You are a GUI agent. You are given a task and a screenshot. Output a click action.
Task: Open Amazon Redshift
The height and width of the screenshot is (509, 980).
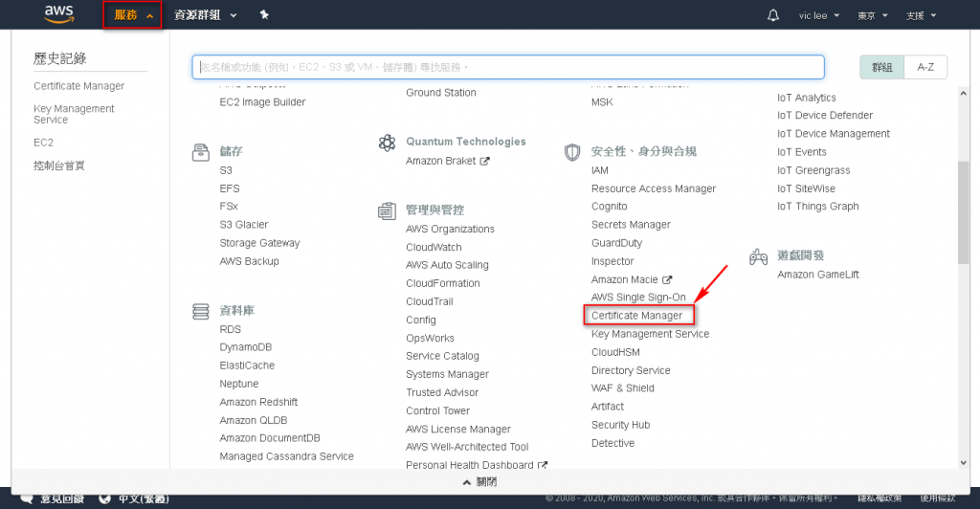tap(258, 402)
